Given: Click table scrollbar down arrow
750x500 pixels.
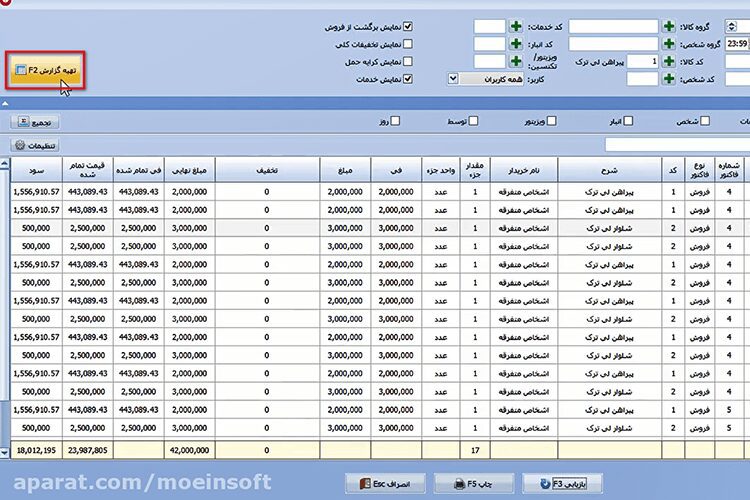Looking at the screenshot, I should coord(4,452).
